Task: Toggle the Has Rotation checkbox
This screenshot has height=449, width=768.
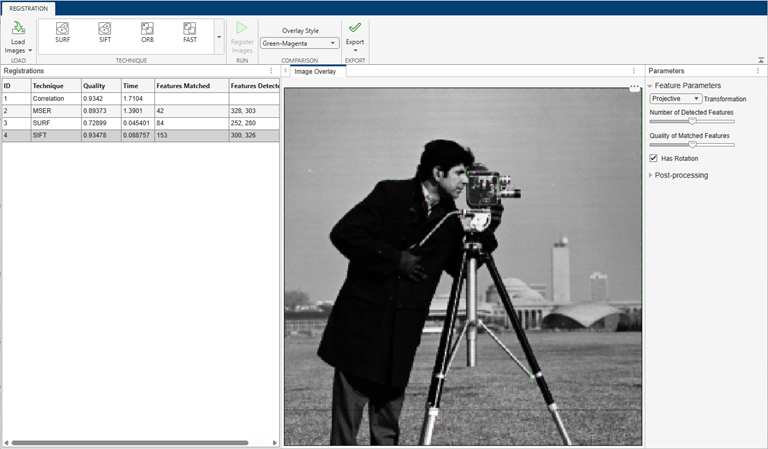Action: coord(653,158)
